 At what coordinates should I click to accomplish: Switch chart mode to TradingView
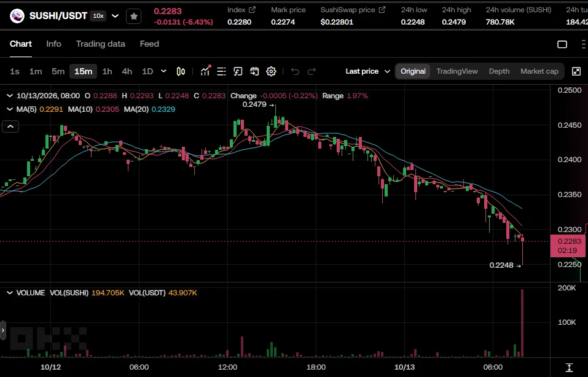point(457,71)
